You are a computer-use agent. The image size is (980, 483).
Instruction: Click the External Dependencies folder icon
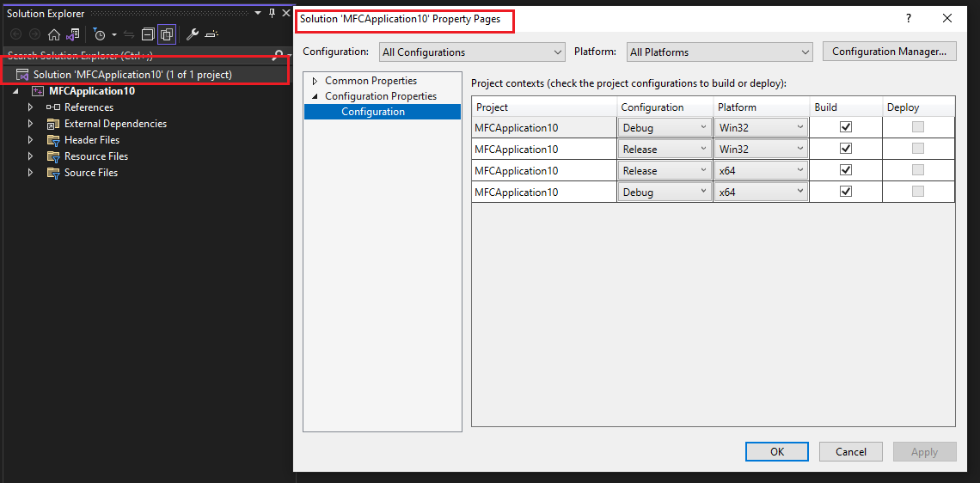point(53,124)
